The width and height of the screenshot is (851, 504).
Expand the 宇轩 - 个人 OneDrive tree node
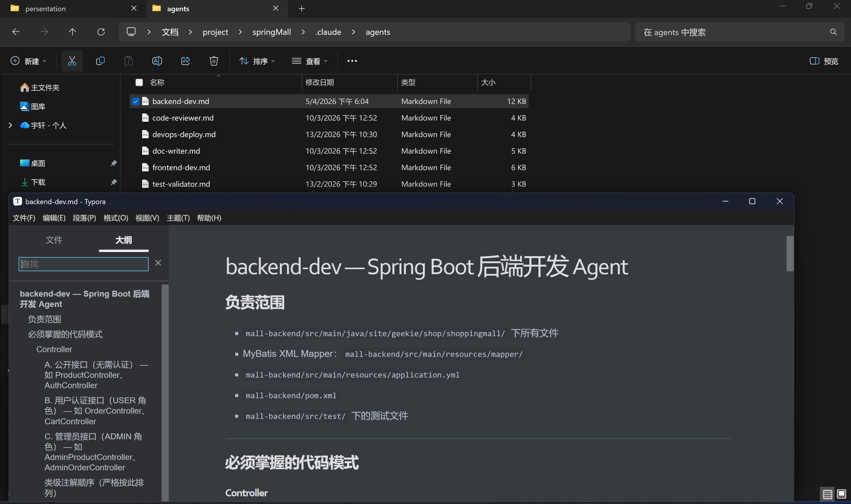pyautogui.click(x=10, y=126)
